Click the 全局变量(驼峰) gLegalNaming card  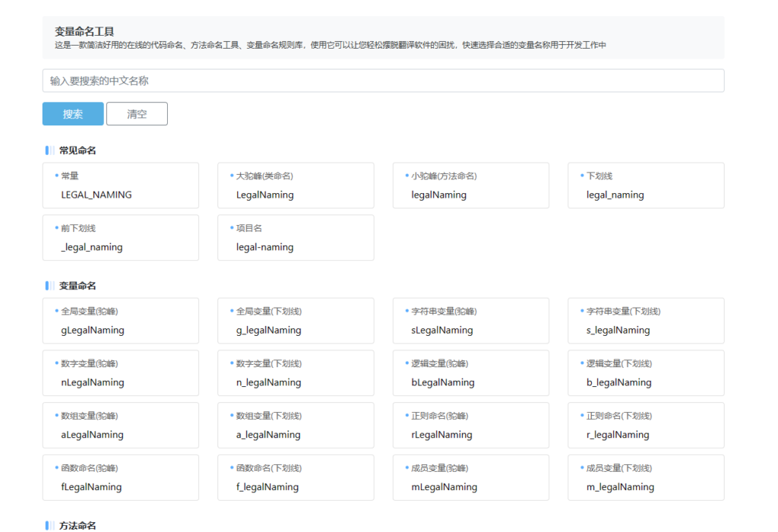point(121,321)
